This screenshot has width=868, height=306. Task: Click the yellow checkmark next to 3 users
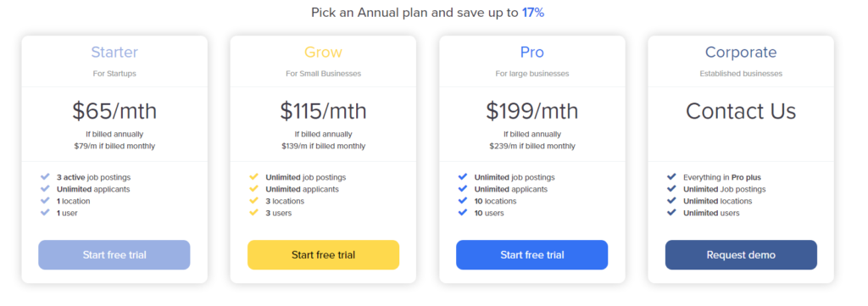[x=254, y=213]
